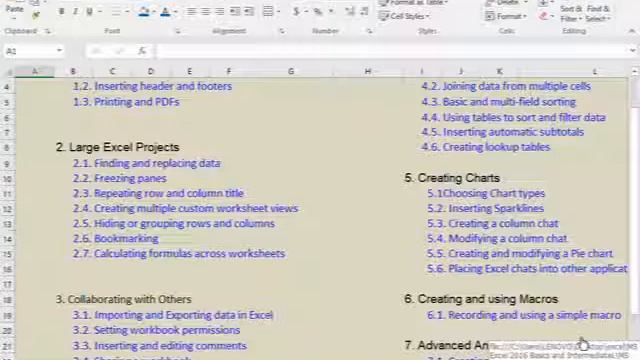Align cell text to the right
Viewport: 640px width, 360px height.
point(220,11)
